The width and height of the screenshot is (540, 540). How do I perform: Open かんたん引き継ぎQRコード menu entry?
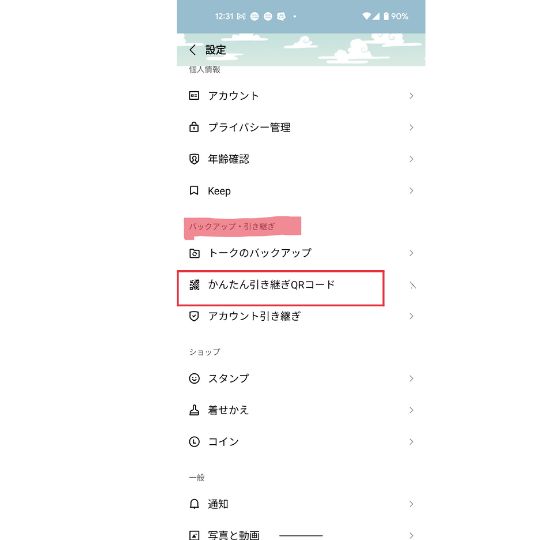click(301, 285)
